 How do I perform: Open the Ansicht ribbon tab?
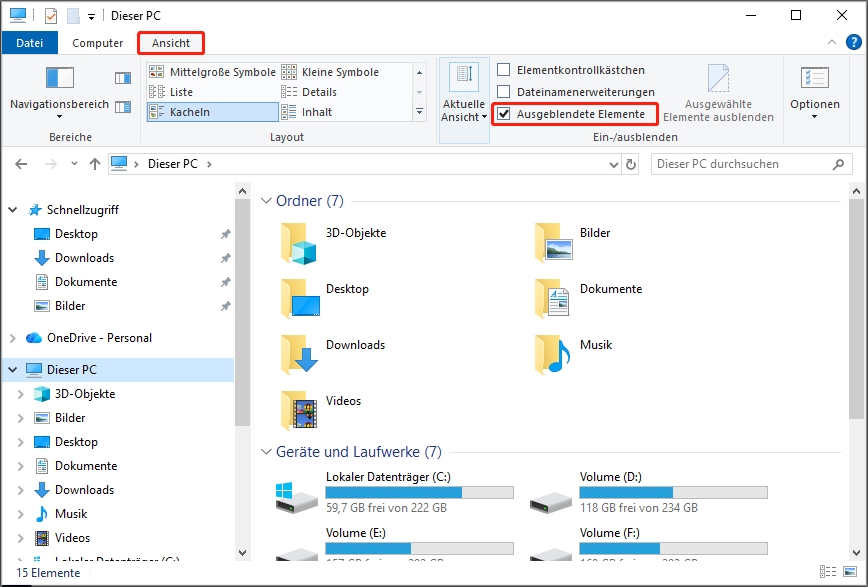(171, 43)
